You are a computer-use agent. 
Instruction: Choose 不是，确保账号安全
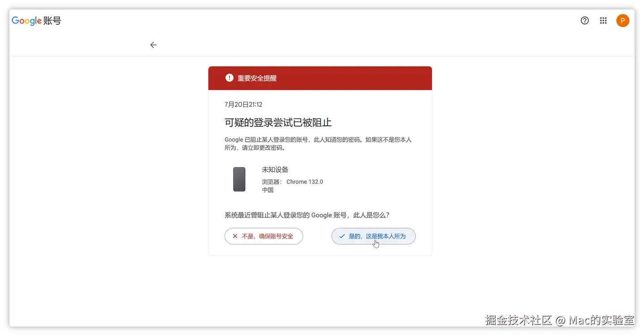coord(264,236)
